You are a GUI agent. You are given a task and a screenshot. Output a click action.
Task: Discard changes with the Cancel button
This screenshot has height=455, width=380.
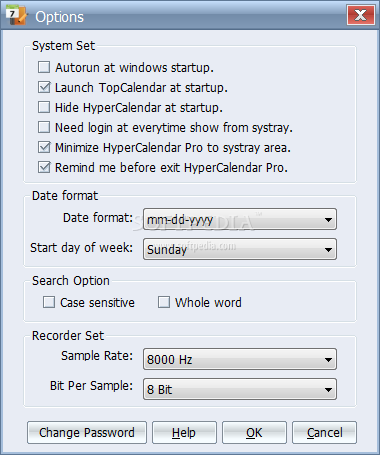tap(324, 433)
